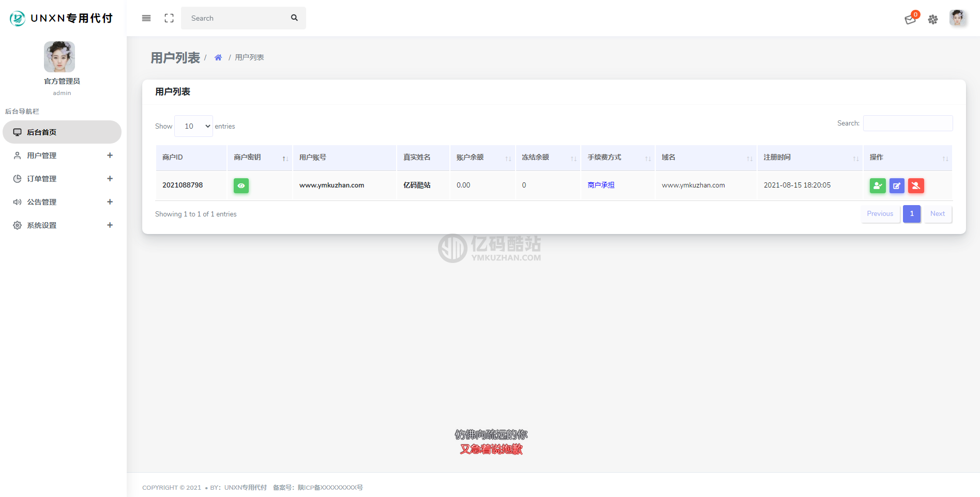
Task: Click the table Search input field
Action: click(x=908, y=123)
